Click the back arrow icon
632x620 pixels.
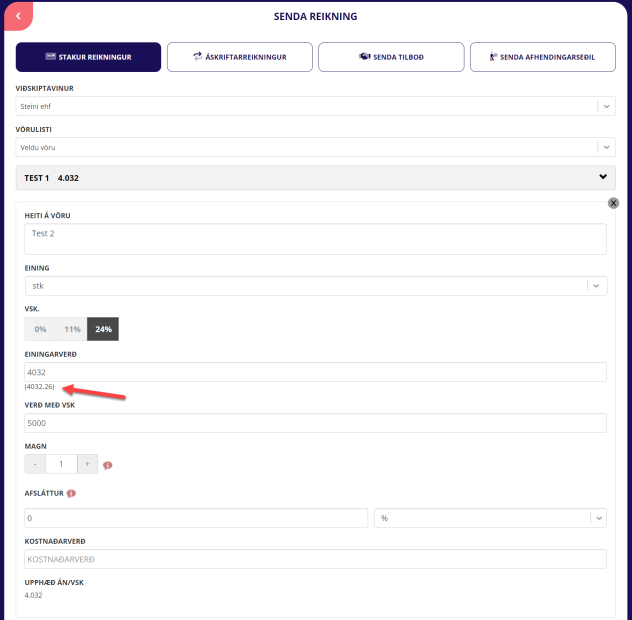[x=17, y=16]
